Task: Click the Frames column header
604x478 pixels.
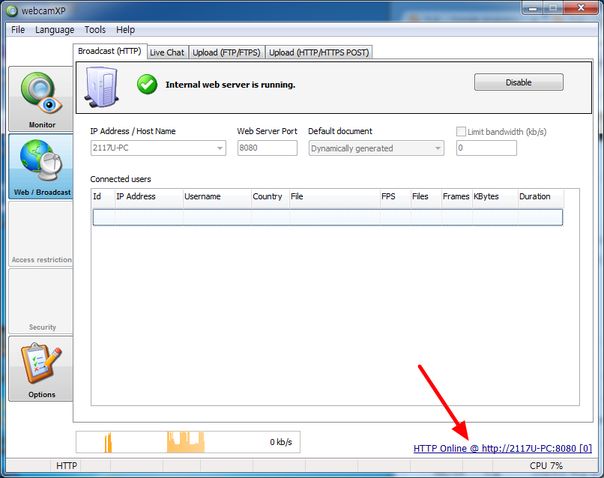Action: (x=456, y=196)
